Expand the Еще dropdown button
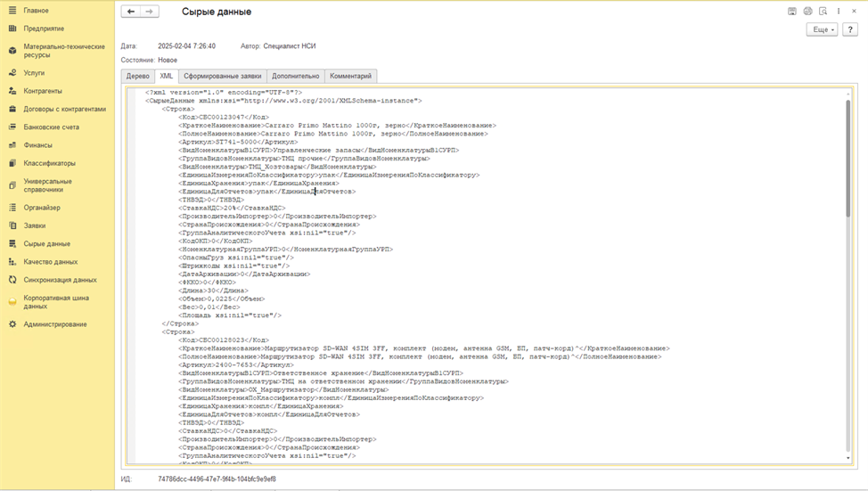Image resolution: width=868 pixels, height=491 pixels. [x=822, y=29]
